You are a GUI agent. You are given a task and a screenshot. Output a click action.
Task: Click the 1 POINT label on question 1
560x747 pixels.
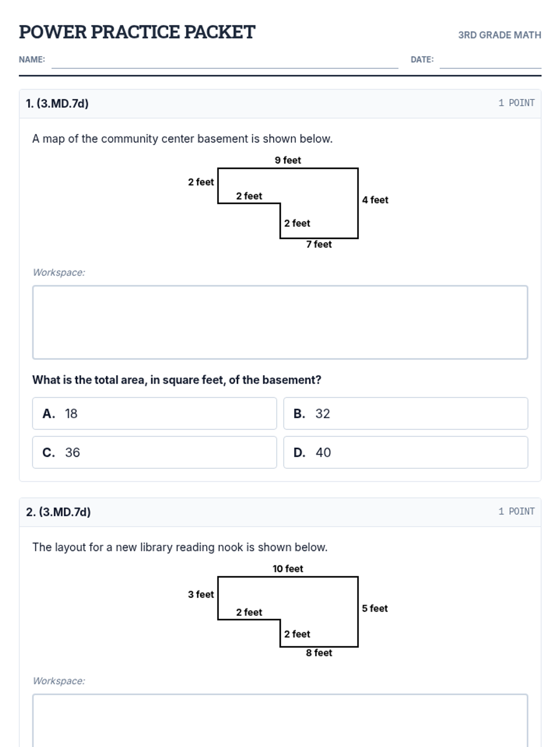point(516,103)
